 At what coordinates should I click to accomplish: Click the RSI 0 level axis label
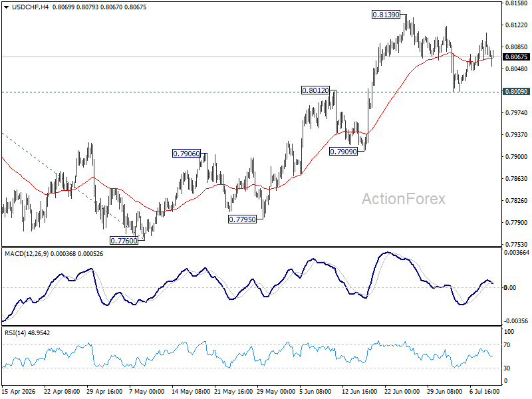[505, 380]
